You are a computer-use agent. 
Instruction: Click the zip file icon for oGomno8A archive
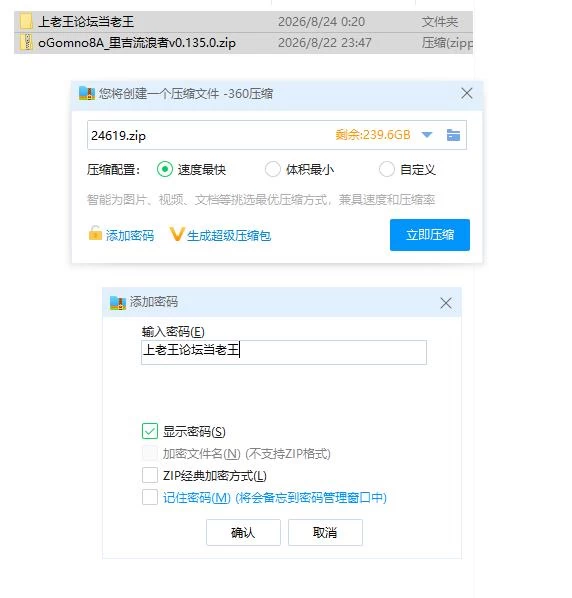pos(26,42)
